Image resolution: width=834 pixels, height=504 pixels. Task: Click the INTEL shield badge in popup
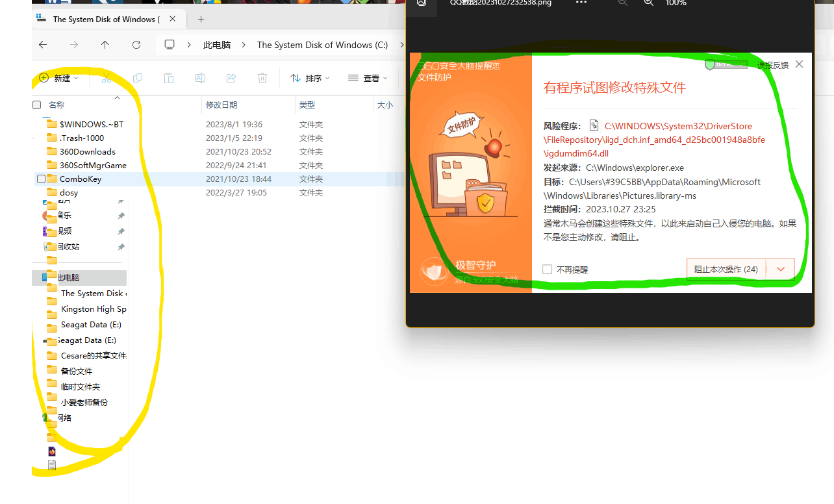(x=726, y=64)
